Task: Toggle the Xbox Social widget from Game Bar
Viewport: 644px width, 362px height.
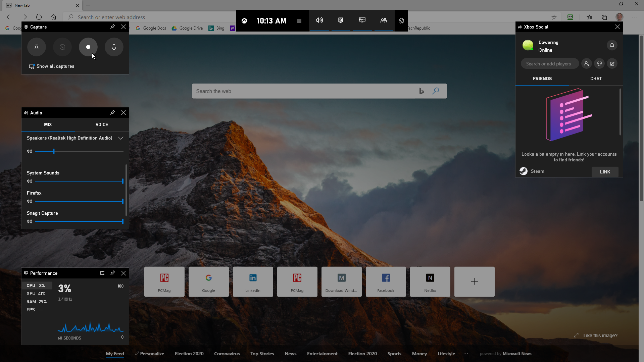Action: (x=384, y=20)
